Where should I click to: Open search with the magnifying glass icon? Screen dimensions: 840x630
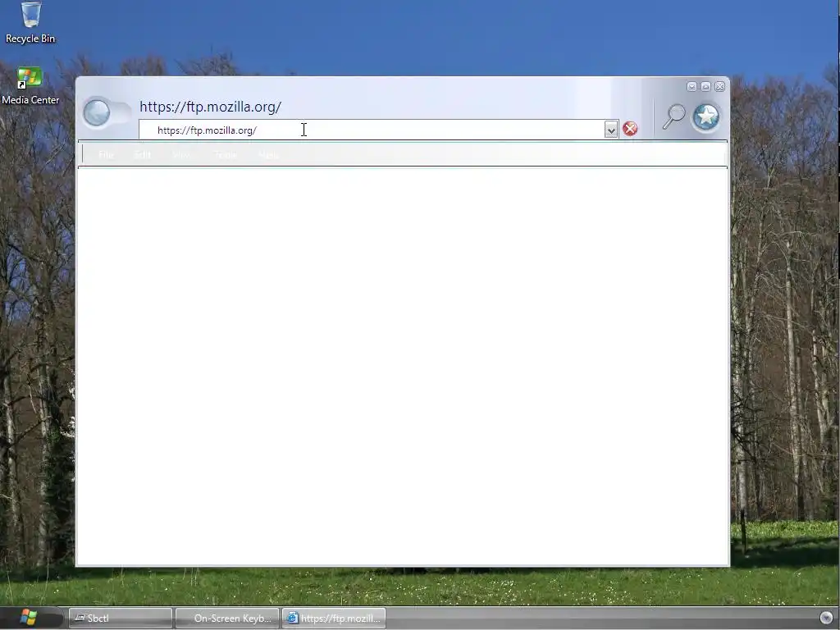673,116
